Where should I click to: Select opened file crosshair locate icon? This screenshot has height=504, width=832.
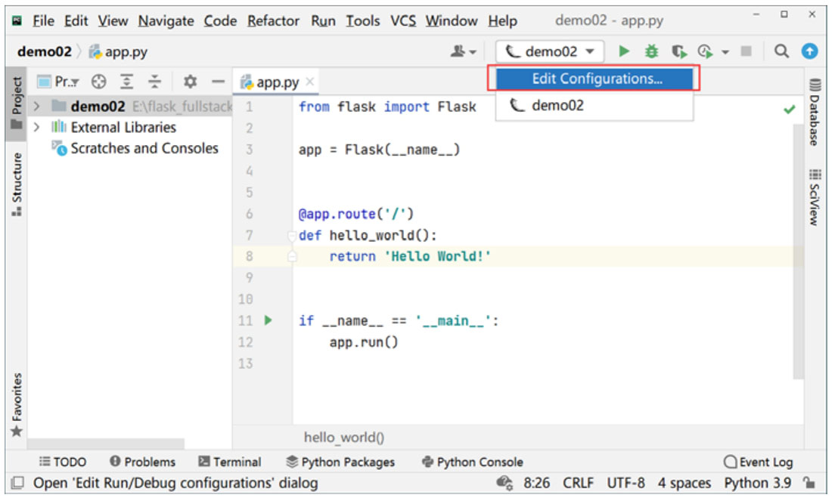pos(99,82)
